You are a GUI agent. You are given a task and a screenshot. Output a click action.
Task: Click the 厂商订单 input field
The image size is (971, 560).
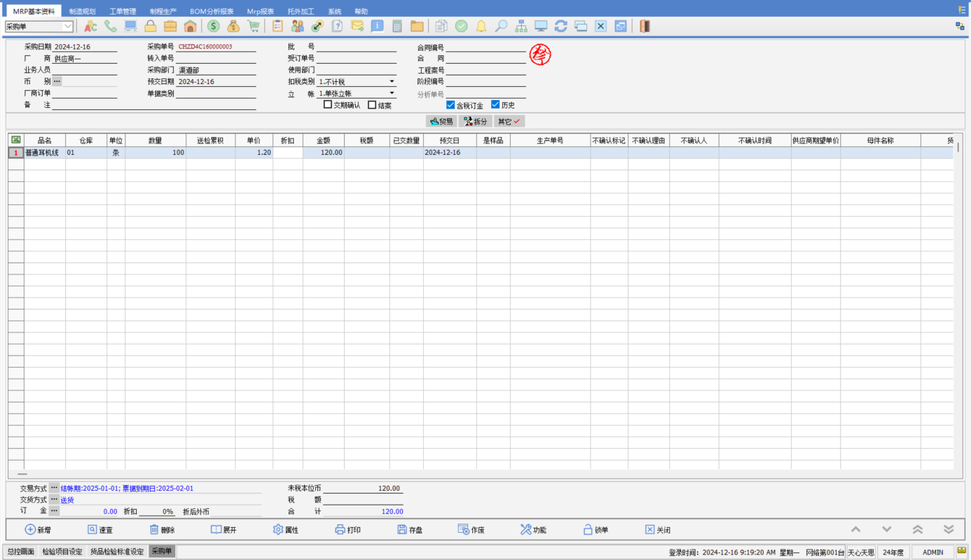84,93
